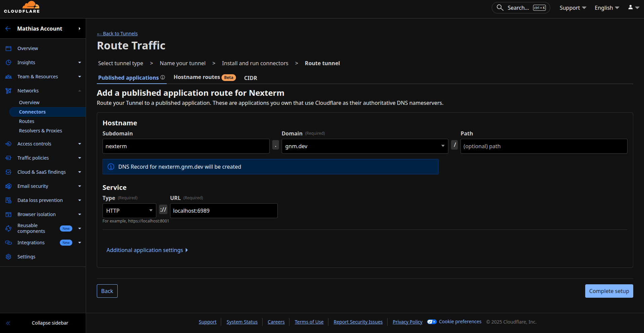Screen dimensions: 644x333
Task: Follow the Back to Tunnels link
Action: [x=117, y=33]
